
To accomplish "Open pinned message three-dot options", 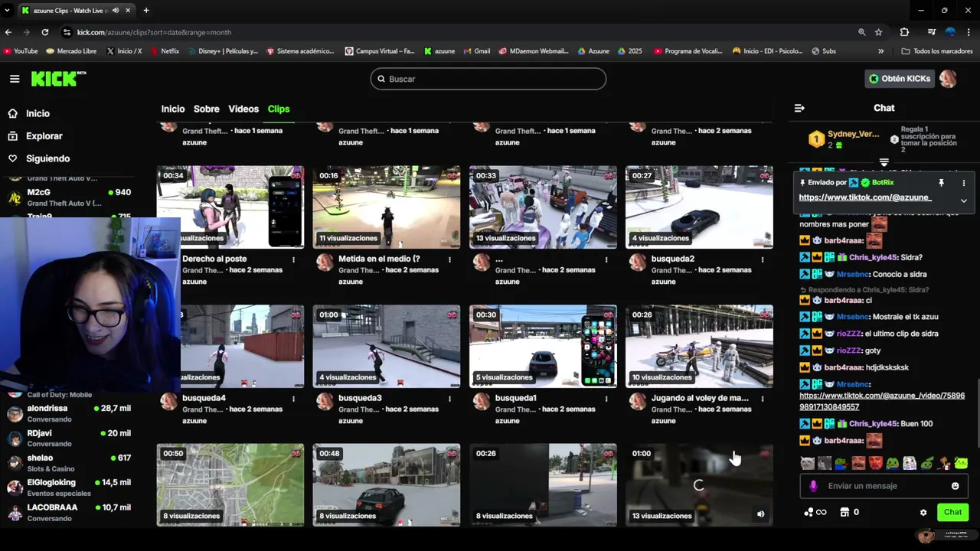I will tap(963, 183).
